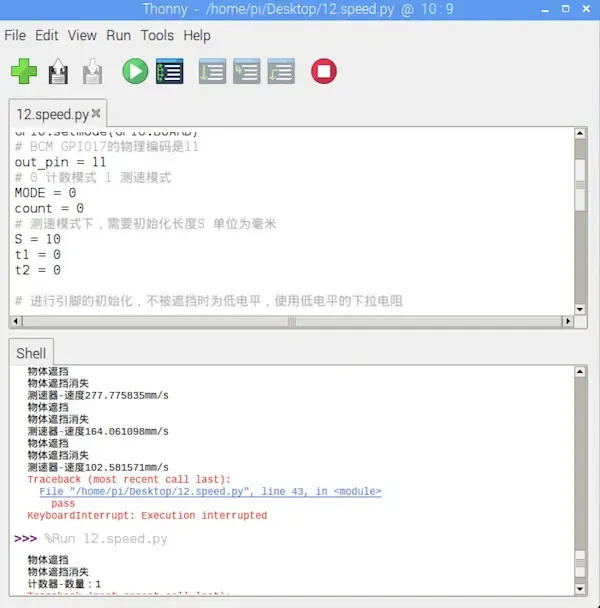Open the View menu
The height and width of the screenshot is (608, 600).
pos(82,35)
